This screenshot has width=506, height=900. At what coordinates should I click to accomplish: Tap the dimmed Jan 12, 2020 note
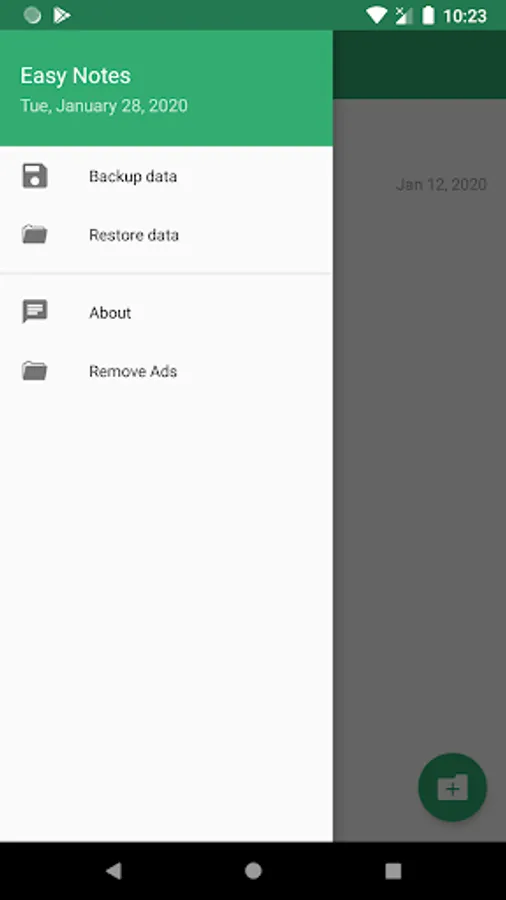(441, 184)
